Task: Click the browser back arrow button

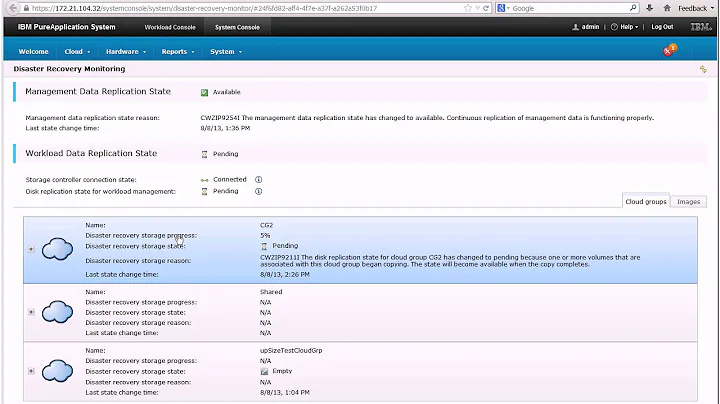Action: coord(14,8)
